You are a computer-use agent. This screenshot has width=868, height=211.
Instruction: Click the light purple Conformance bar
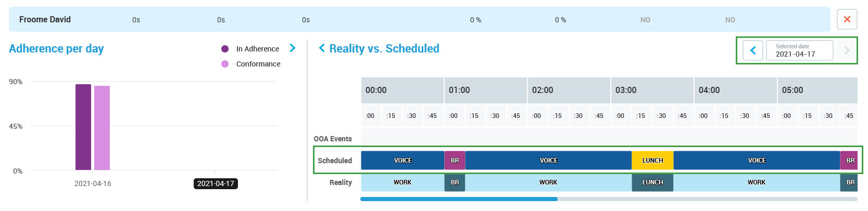102,128
